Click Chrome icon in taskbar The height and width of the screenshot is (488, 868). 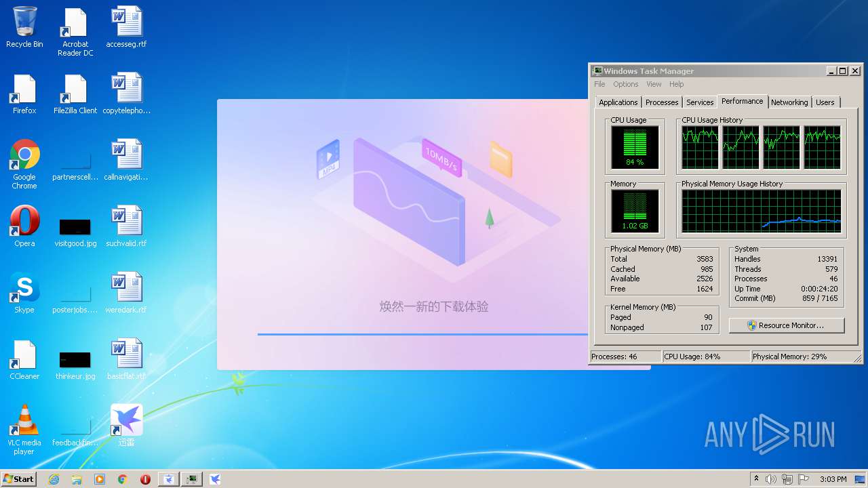(x=122, y=479)
